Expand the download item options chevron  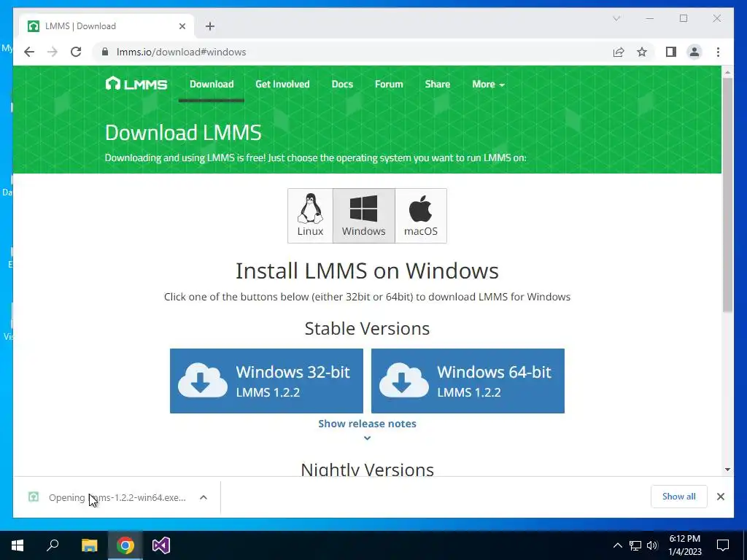click(x=204, y=497)
